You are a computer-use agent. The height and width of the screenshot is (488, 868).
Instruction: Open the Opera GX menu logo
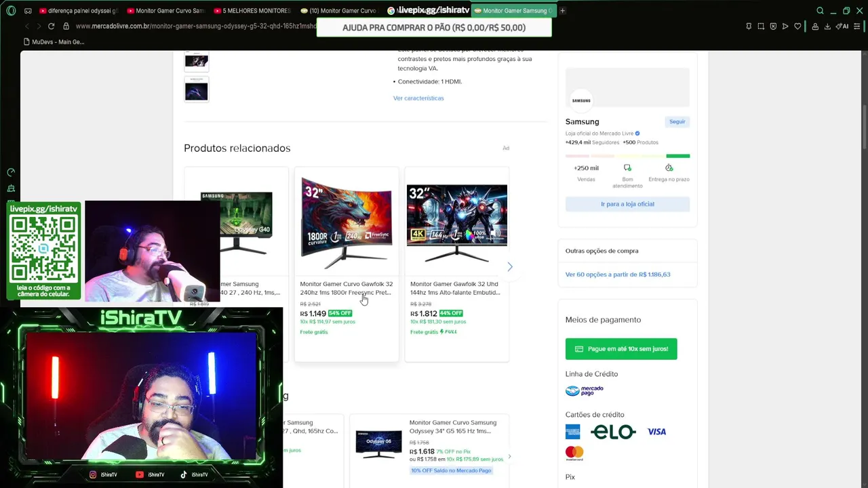(11, 11)
